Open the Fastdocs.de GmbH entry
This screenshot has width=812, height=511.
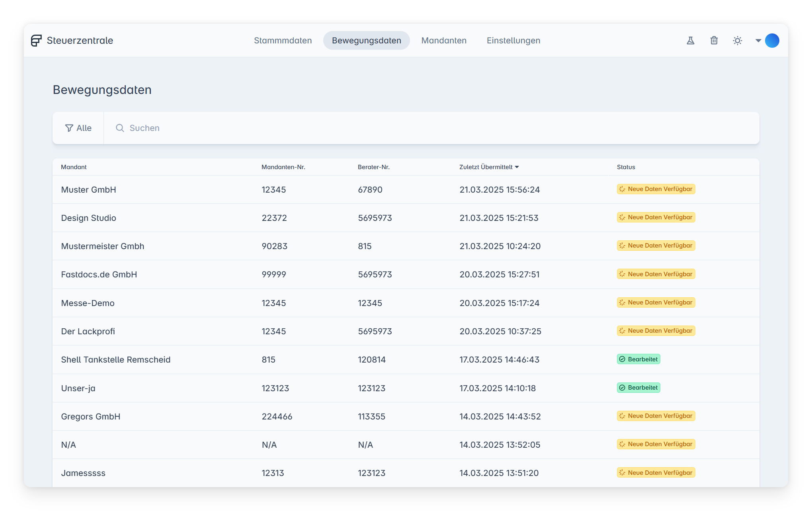[x=99, y=275]
